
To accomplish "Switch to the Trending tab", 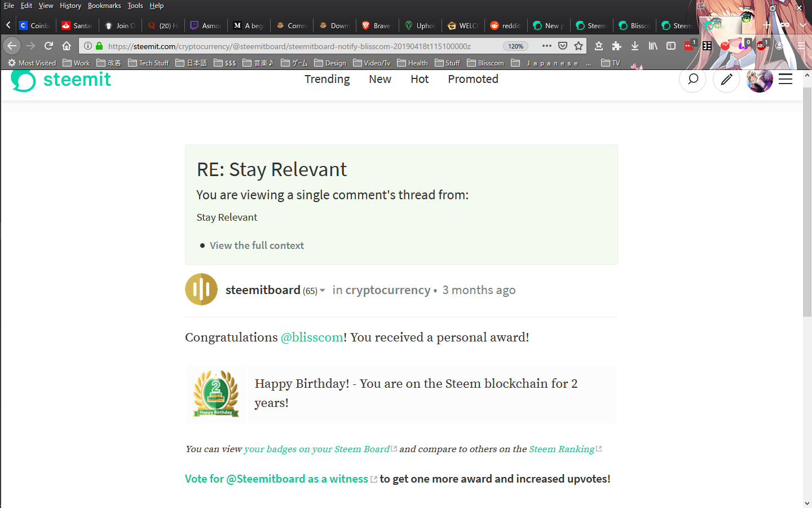I will click(x=327, y=80).
